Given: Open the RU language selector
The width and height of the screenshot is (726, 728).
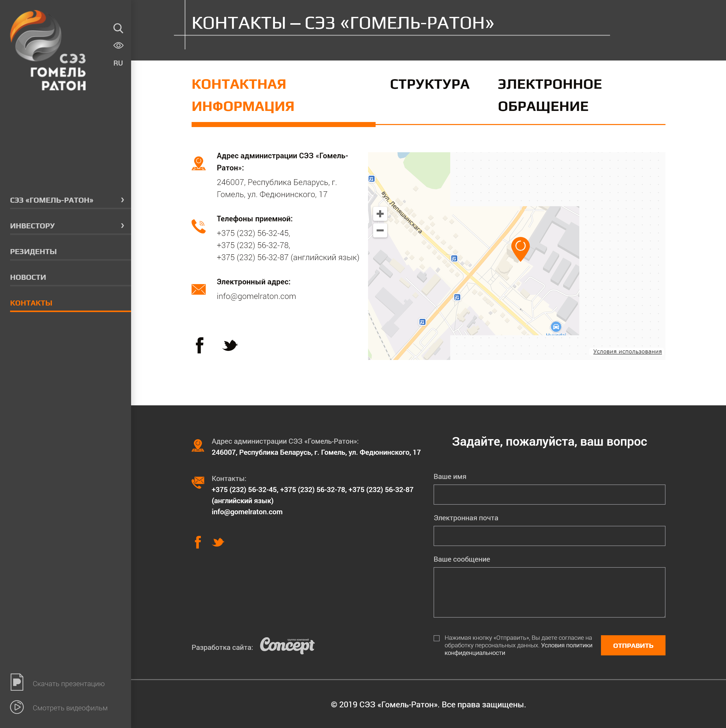Looking at the screenshot, I should [118, 63].
